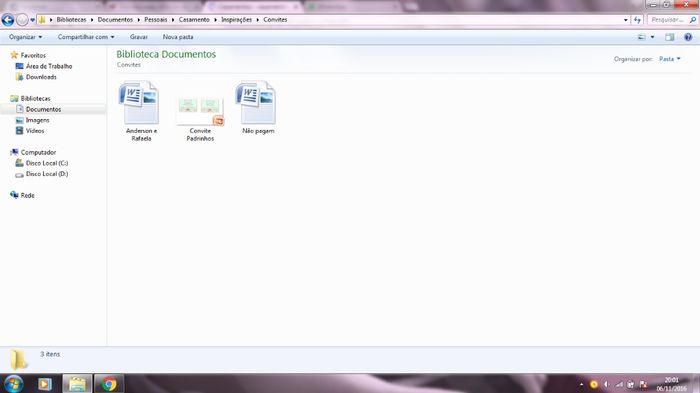Click the Nova pasta button
Image resolution: width=700 pixels, height=393 pixels.
pyautogui.click(x=178, y=37)
